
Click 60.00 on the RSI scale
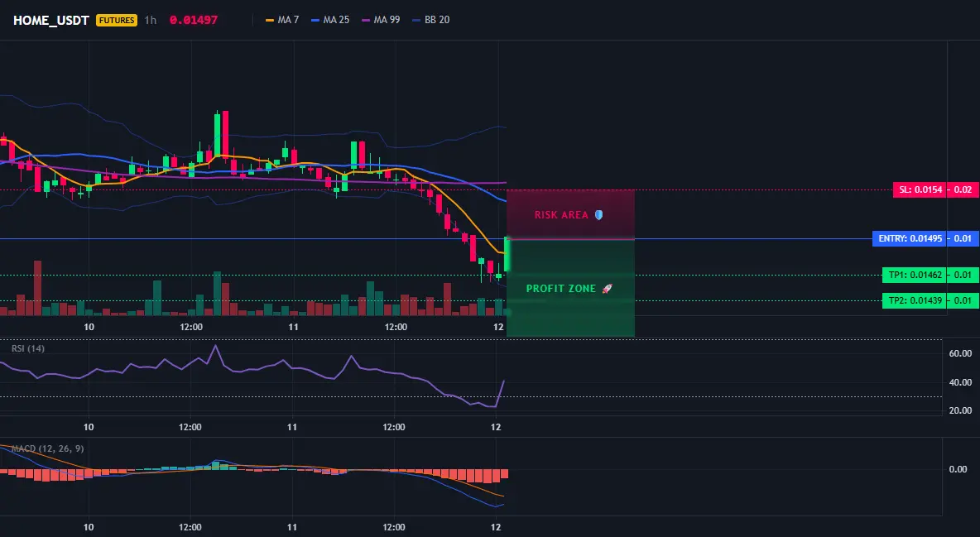(x=960, y=354)
